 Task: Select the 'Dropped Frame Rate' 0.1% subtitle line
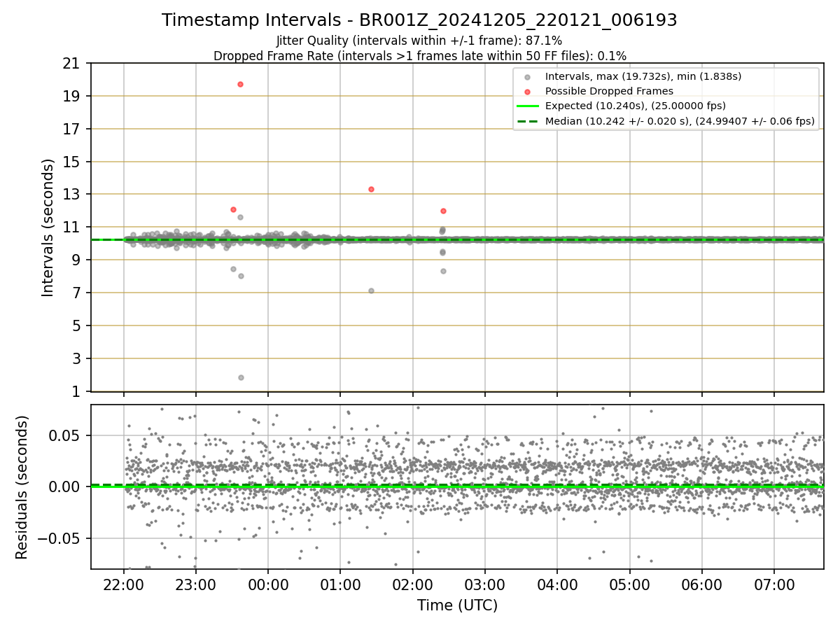click(419, 56)
